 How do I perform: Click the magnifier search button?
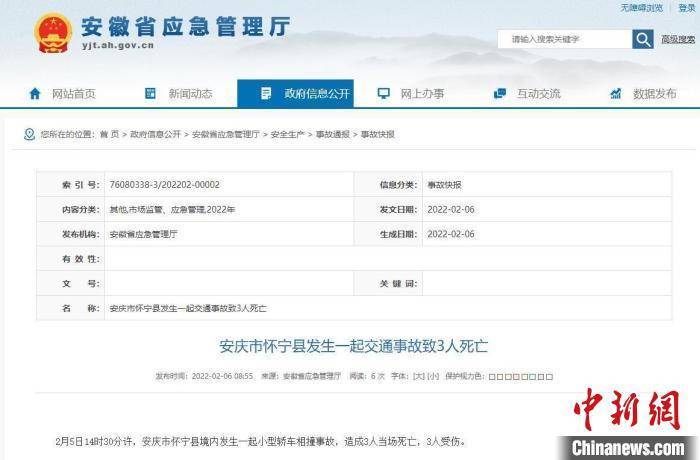[x=643, y=39]
